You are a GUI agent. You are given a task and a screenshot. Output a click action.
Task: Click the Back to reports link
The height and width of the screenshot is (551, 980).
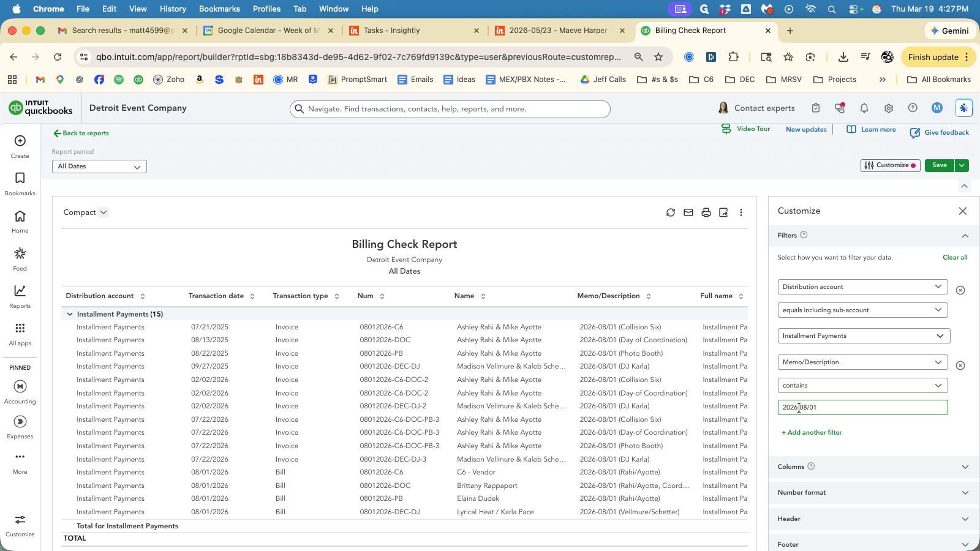click(81, 133)
